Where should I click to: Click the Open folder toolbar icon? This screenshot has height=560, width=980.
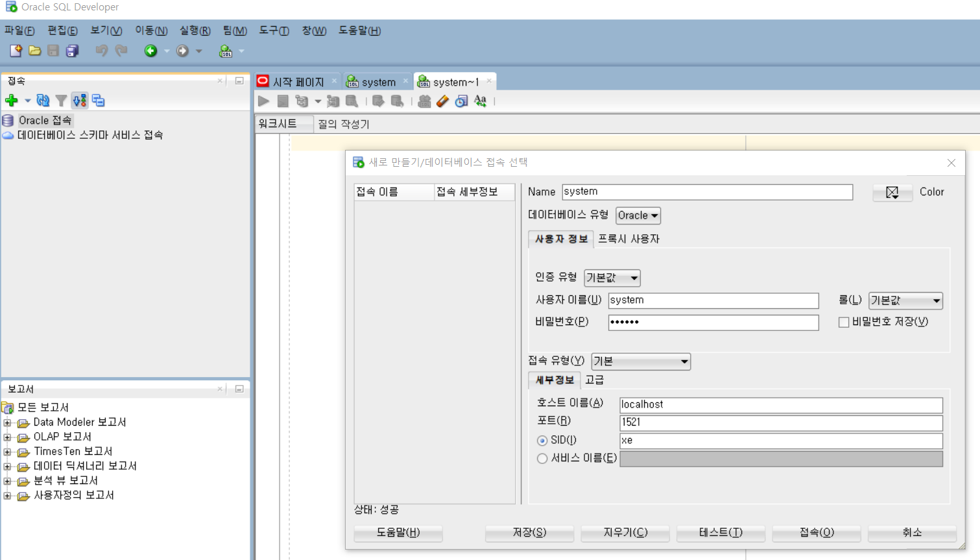pos(35,51)
